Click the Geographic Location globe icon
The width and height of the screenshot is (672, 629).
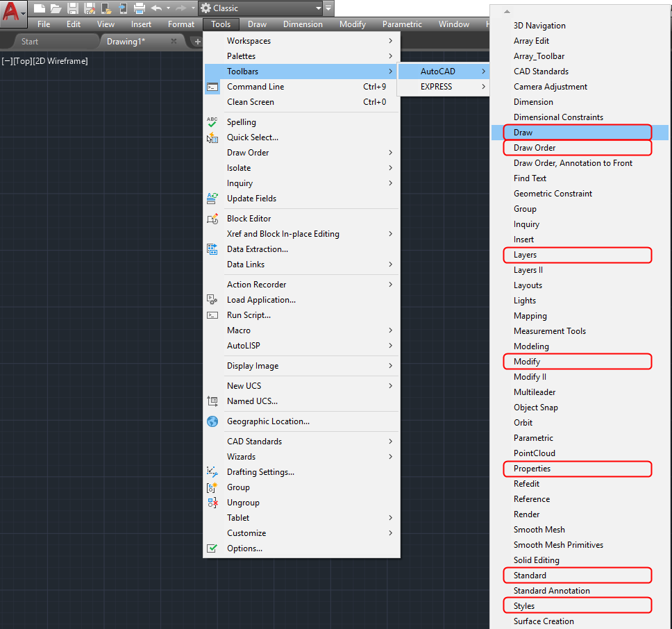212,421
